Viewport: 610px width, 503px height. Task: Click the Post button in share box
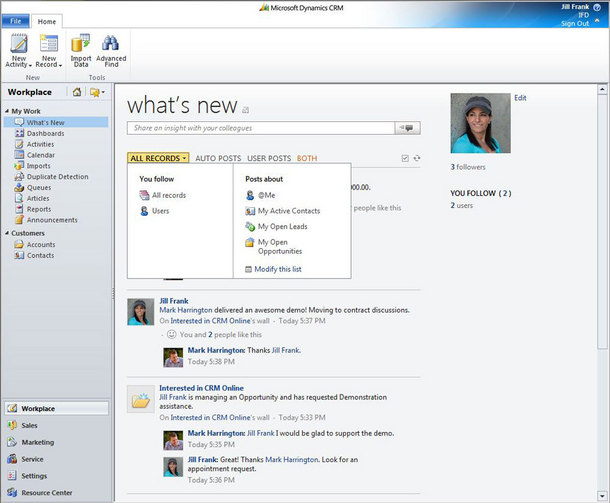point(407,128)
